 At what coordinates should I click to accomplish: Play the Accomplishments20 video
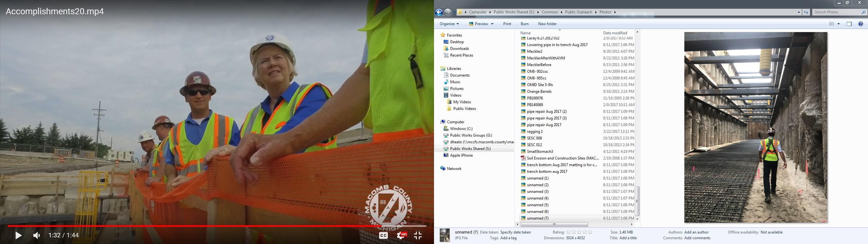(x=18, y=235)
